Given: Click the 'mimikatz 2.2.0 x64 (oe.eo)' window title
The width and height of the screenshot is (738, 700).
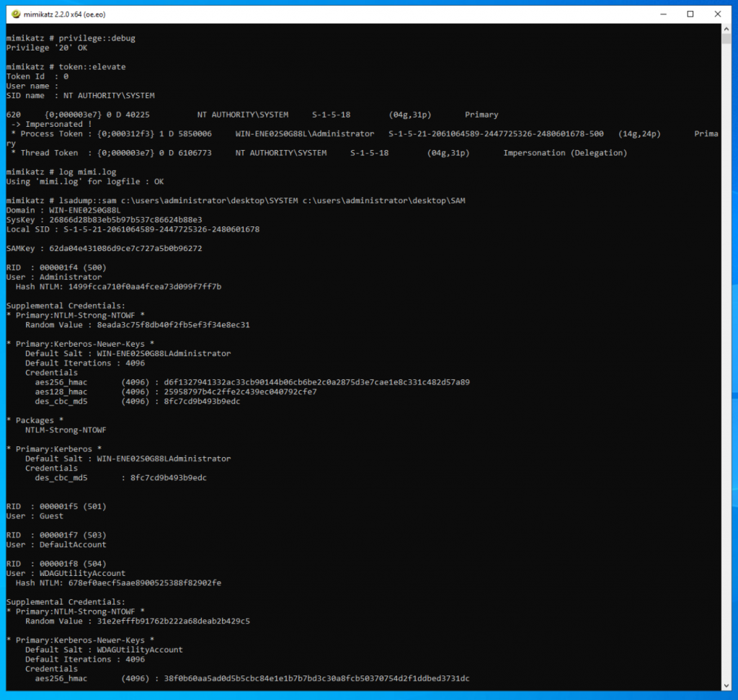Looking at the screenshot, I should click(x=64, y=14).
